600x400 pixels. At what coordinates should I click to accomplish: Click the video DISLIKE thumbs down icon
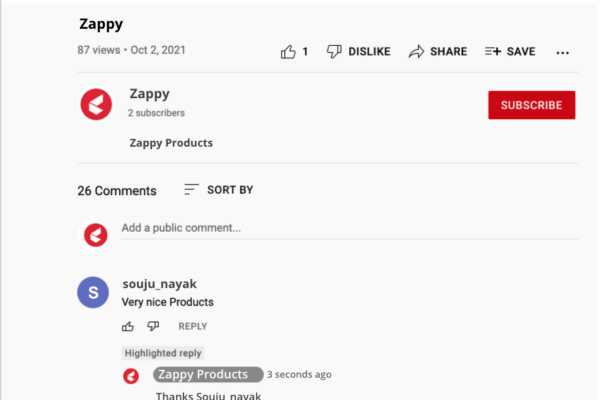(x=334, y=51)
